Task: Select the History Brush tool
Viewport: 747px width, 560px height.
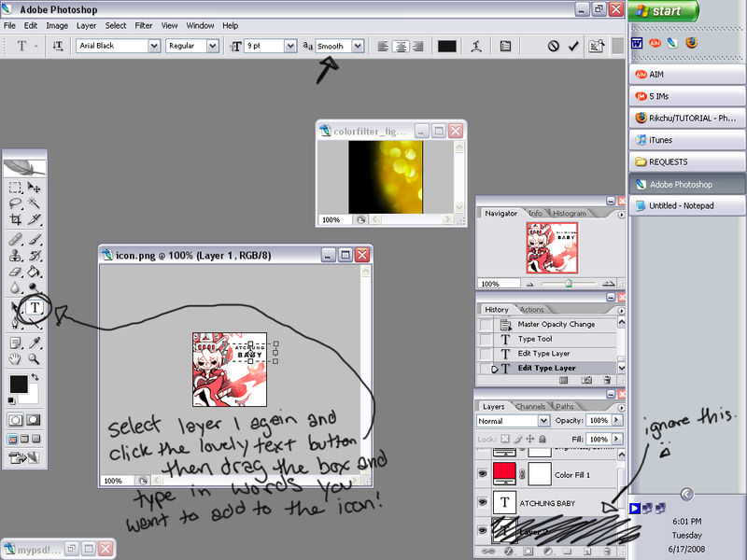Action: [34, 255]
